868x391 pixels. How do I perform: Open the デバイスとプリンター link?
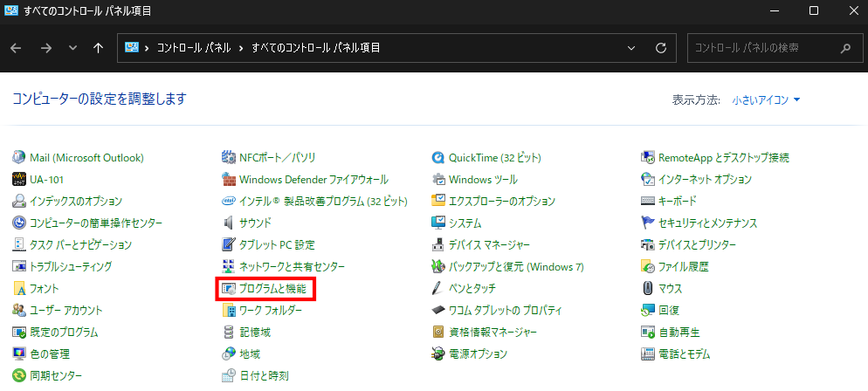pos(698,244)
